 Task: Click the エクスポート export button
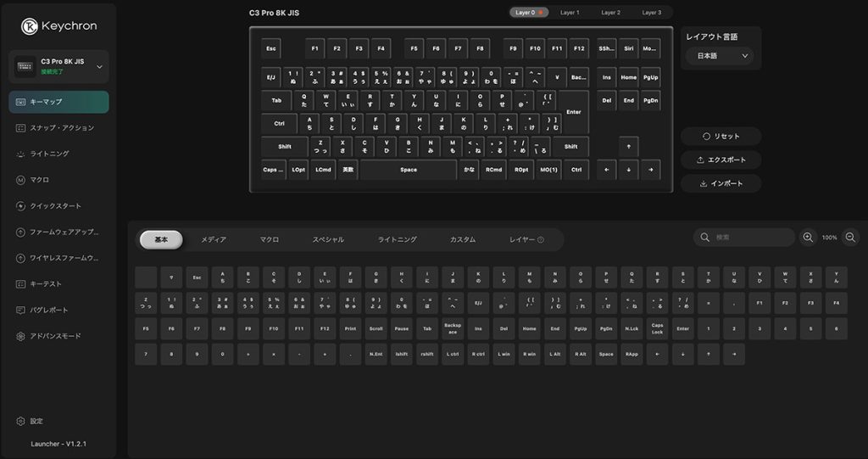(721, 160)
